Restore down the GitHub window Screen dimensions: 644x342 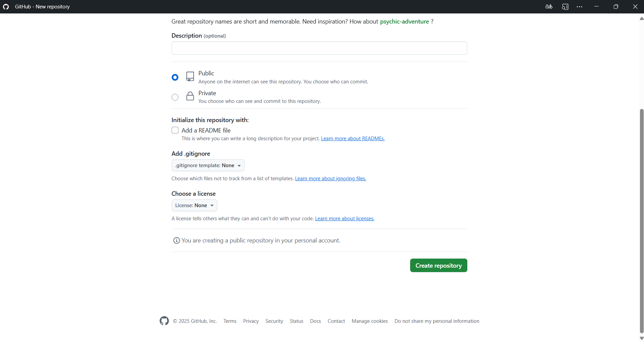pos(616,7)
